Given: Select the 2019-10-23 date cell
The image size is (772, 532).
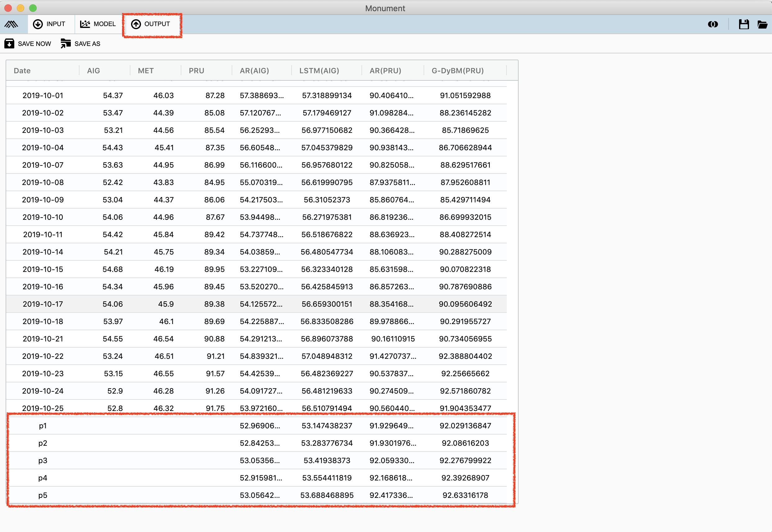Looking at the screenshot, I should click(43, 374).
